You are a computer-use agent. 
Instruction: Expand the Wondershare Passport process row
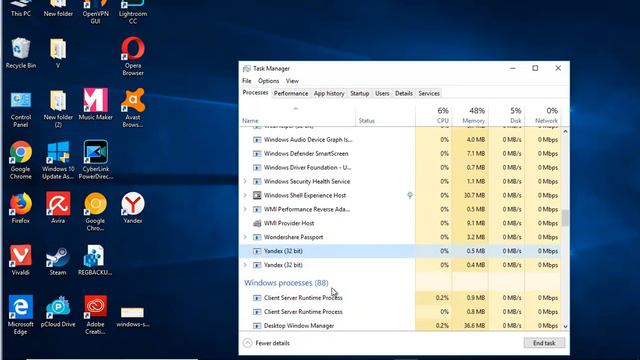click(245, 237)
